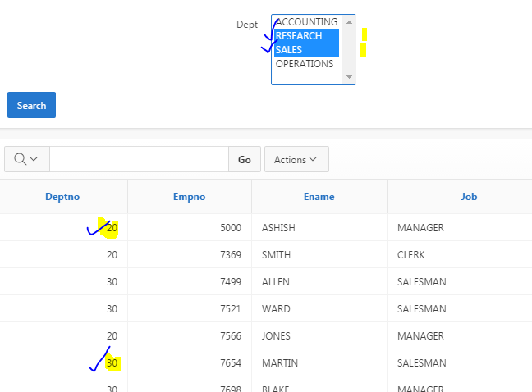Viewport: 532px width, 392px height.
Task: Select ACCOUNTING in the Dept list
Action: pyautogui.click(x=306, y=22)
